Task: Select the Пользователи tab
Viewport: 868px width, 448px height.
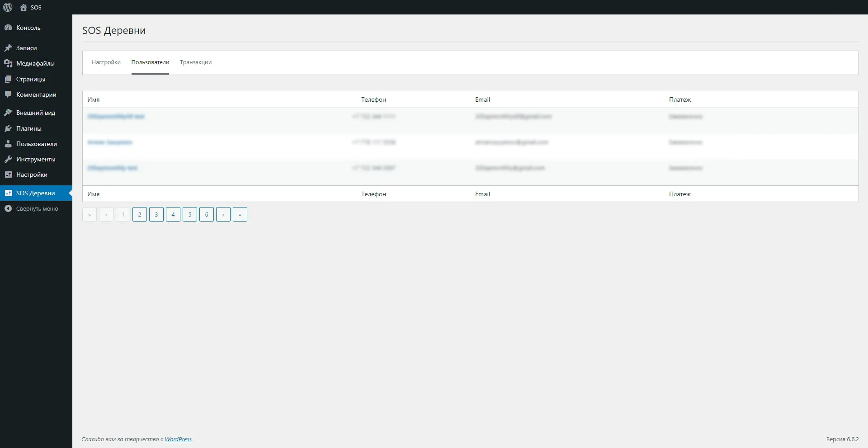Action: coord(150,62)
